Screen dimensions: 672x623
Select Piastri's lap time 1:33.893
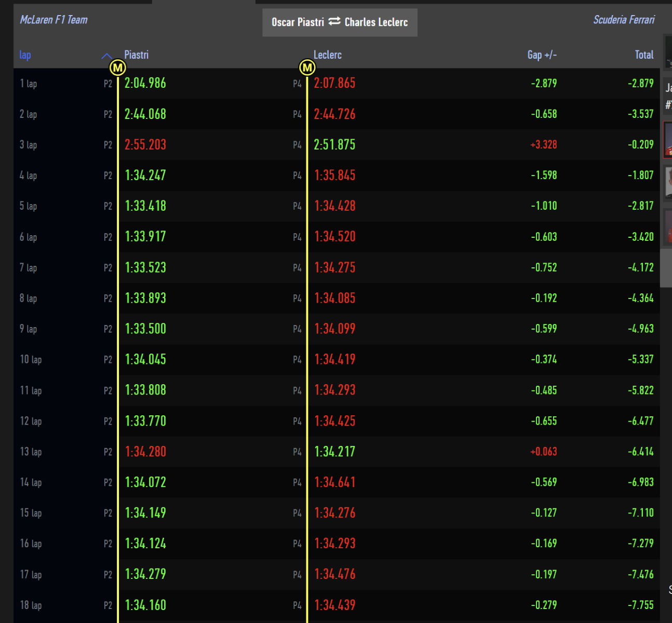145,299
